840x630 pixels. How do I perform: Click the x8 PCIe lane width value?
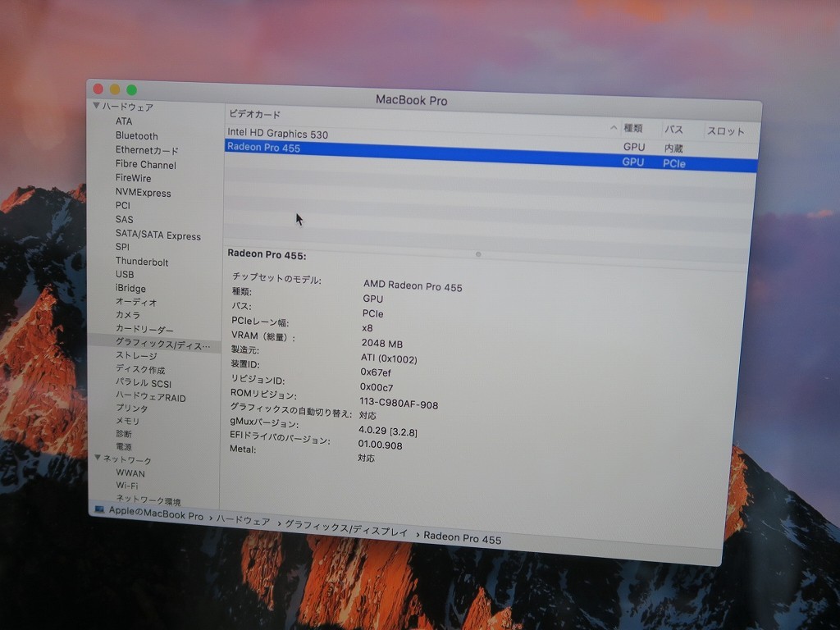coord(367,328)
